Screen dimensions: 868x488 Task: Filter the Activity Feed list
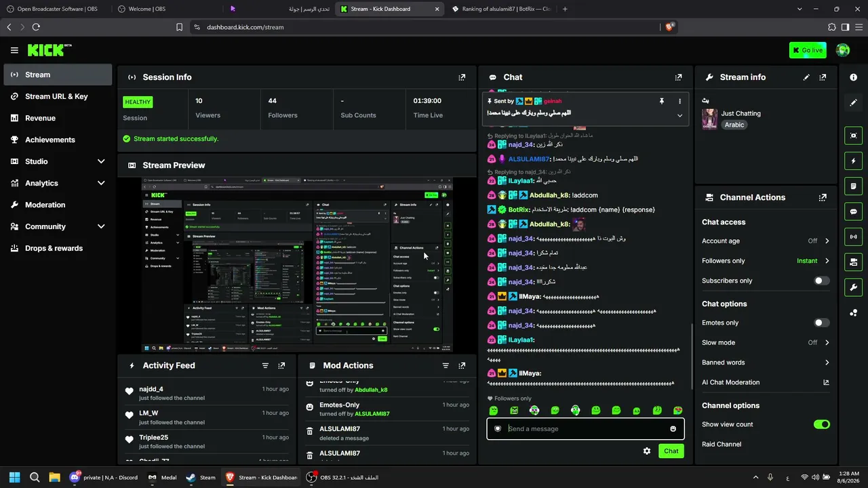coord(265,365)
